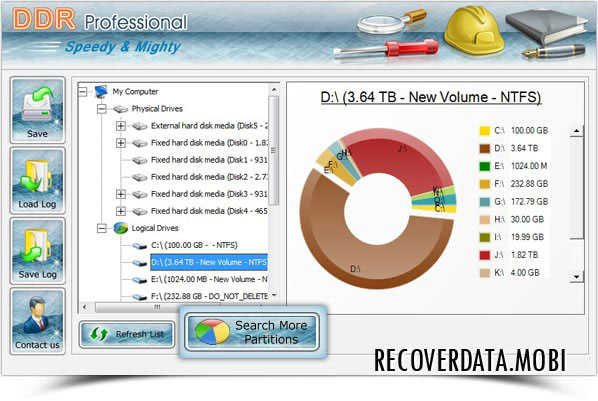This screenshot has width=598, height=401.
Task: Click Search More Partitions button
Action: click(252, 332)
